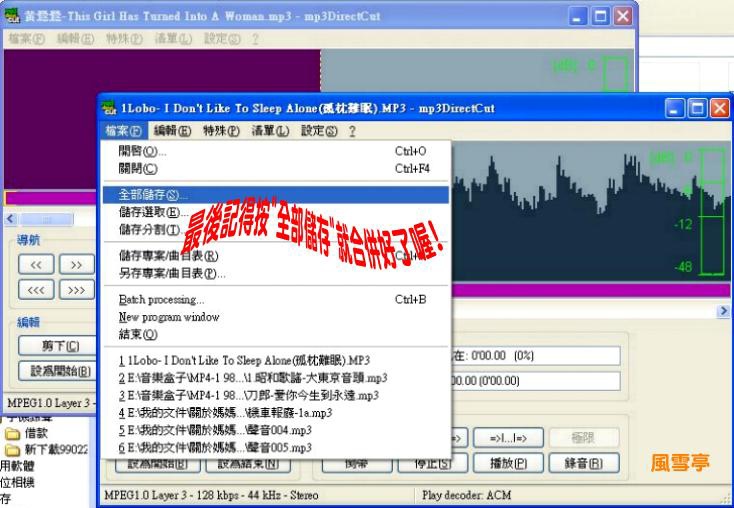Image resolution: width=734 pixels, height=508 pixels.
Task: Select New program window entry
Action: point(276,317)
